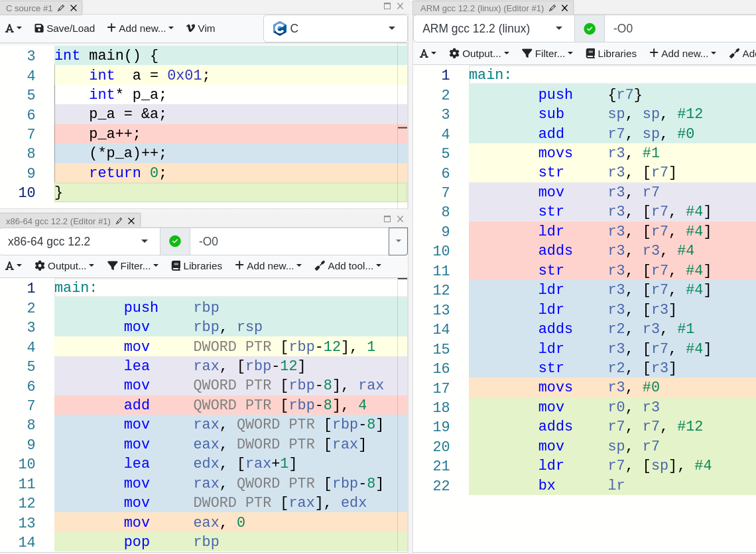The height and width of the screenshot is (554, 756).
Task: Open Libraries in the x86-64 pane
Action: pos(196,265)
